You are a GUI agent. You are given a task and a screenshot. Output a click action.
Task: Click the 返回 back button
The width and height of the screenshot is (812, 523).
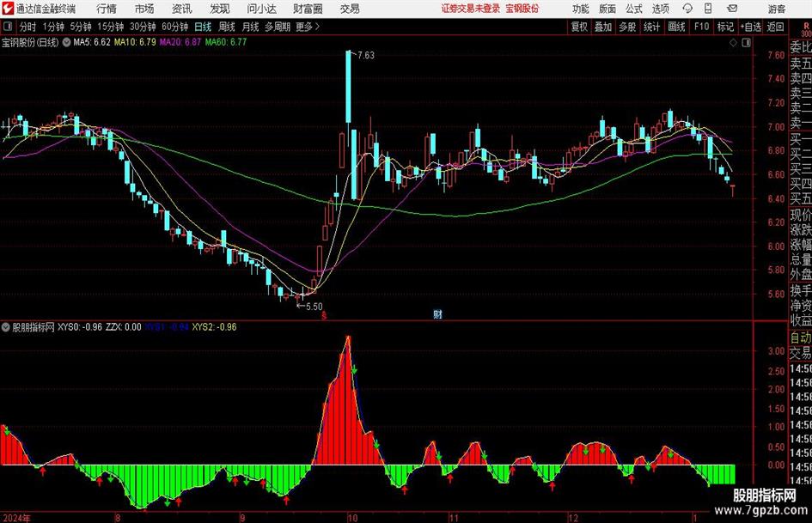click(x=775, y=27)
